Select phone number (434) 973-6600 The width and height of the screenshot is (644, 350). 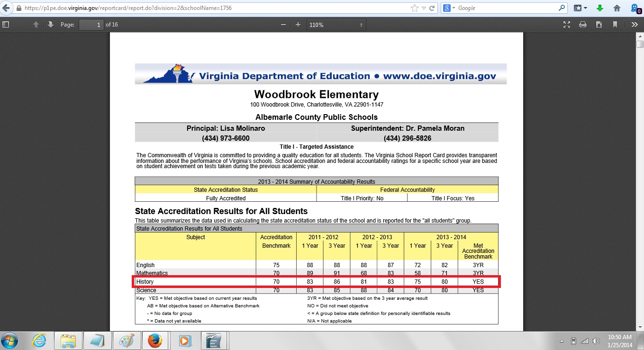point(226,138)
